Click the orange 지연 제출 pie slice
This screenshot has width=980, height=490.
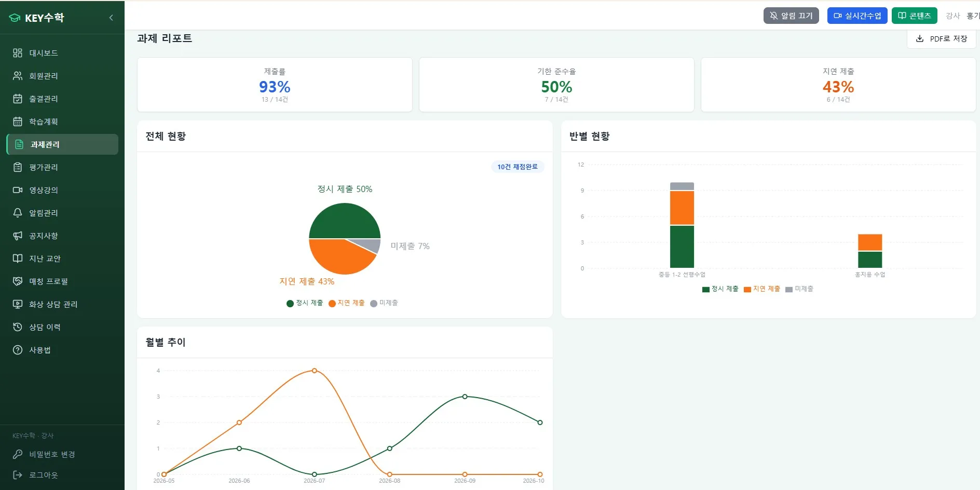click(x=337, y=258)
